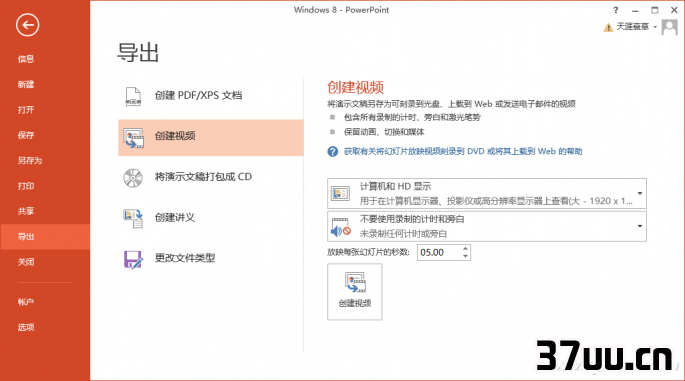This screenshot has width=685, height=381.
Task: Choose 保存 in the sidebar
Action: (x=26, y=135)
